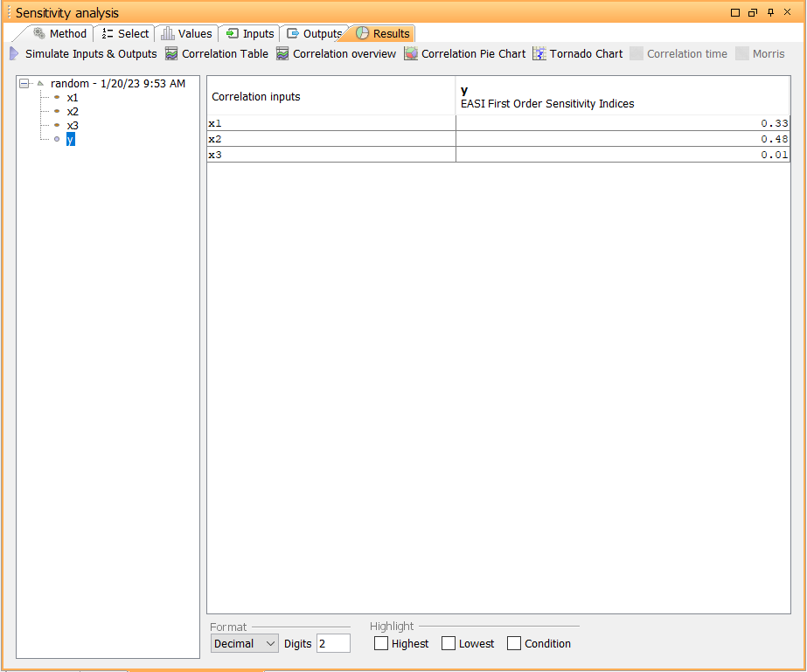
Task: Open the Tornado Chart
Action: [x=577, y=53]
